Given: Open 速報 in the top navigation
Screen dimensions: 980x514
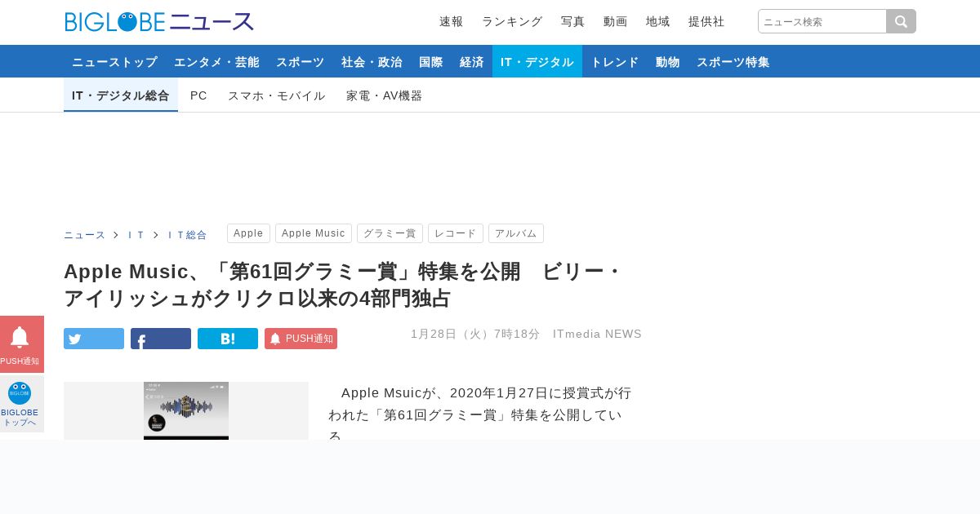Looking at the screenshot, I should click(451, 21).
